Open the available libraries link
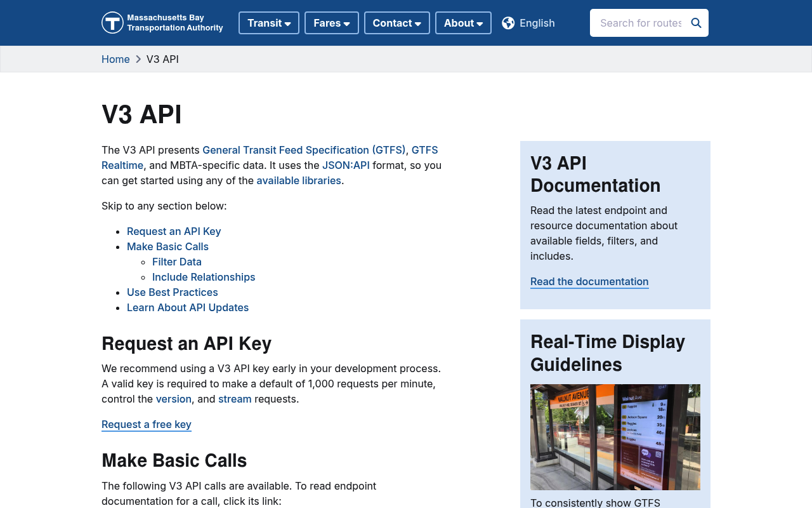Screen dimensions: 812x508 coord(299,180)
